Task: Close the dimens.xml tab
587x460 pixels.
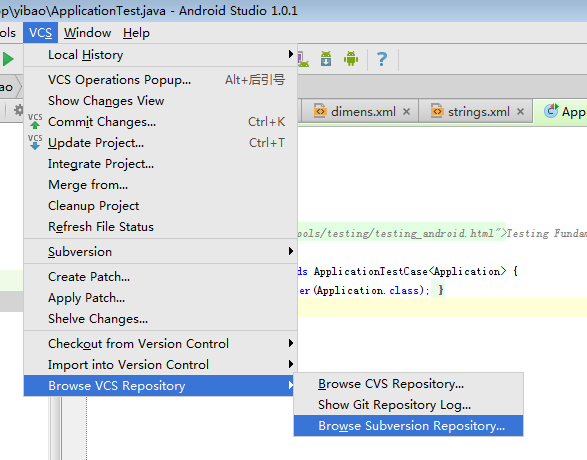Action: pos(407,112)
